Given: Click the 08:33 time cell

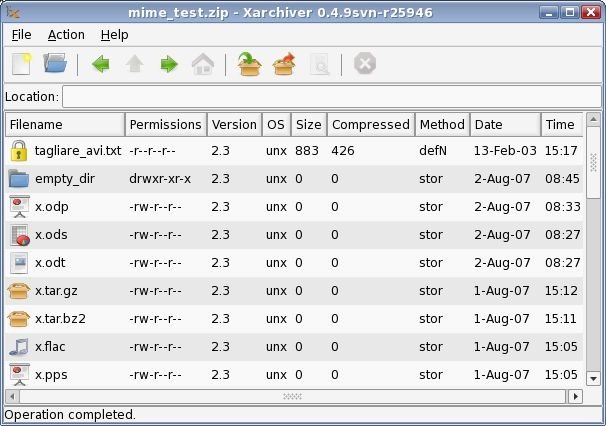Looking at the screenshot, I should 563,207.
